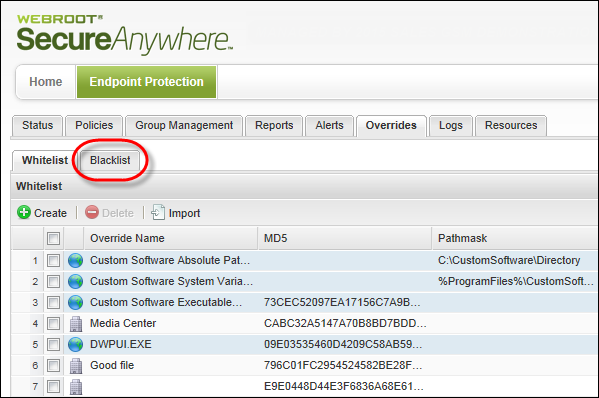
Task: Click the Webroot SecureAnywhere logo
Action: [x=125, y=36]
